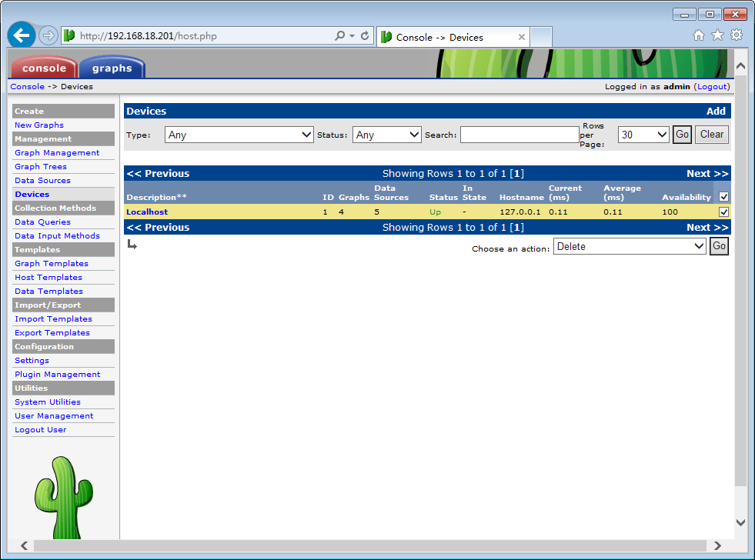
Task: Open New Graphs in the sidebar
Action: coord(39,125)
